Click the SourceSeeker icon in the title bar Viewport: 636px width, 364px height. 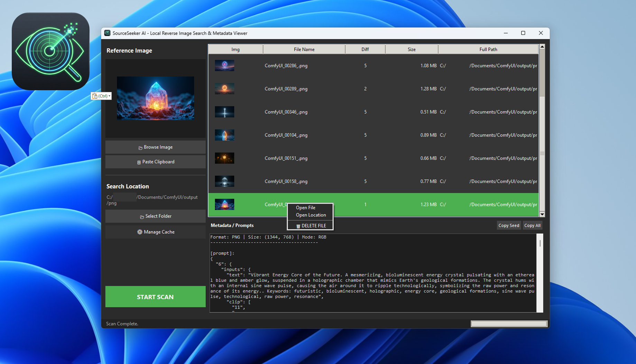[107, 33]
